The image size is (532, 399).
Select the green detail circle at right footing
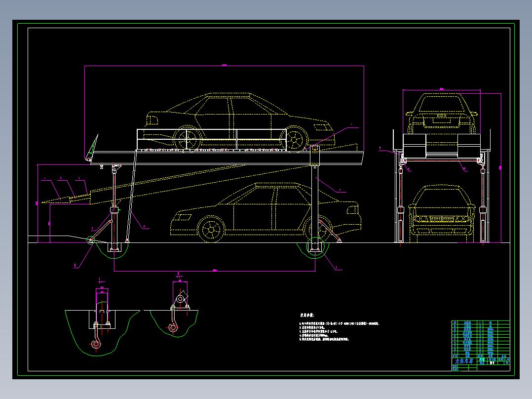pos(315,247)
